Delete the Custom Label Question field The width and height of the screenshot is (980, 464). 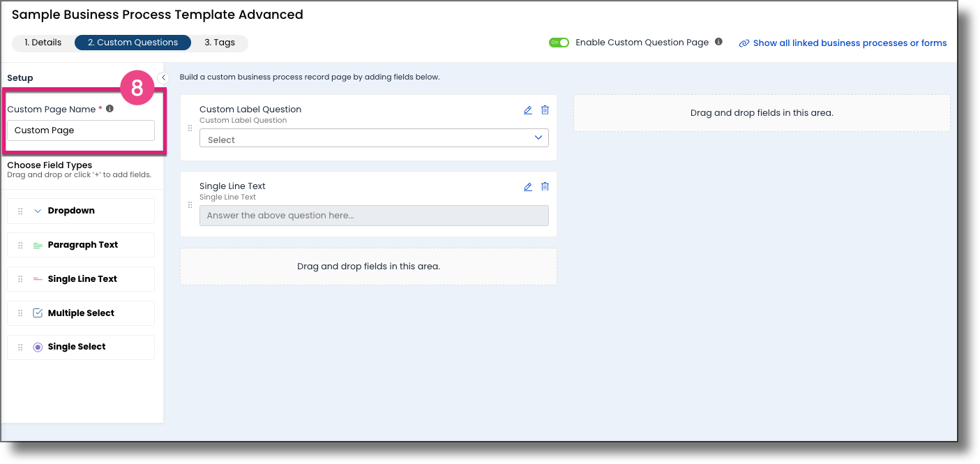click(x=545, y=110)
